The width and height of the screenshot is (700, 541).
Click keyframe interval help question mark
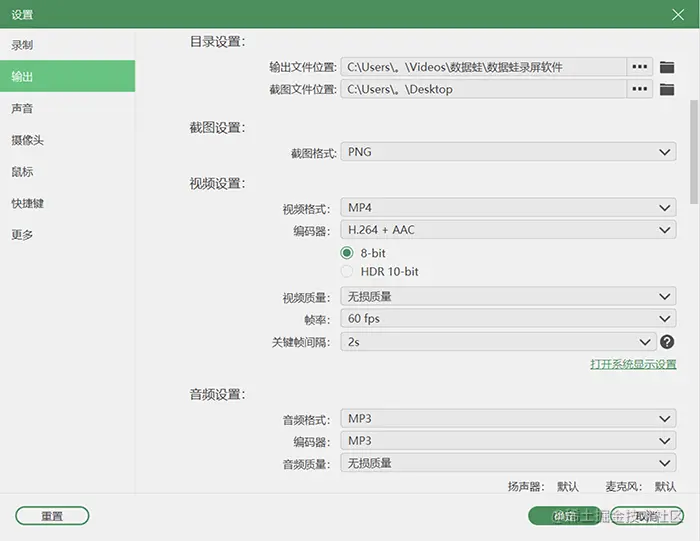tap(667, 342)
